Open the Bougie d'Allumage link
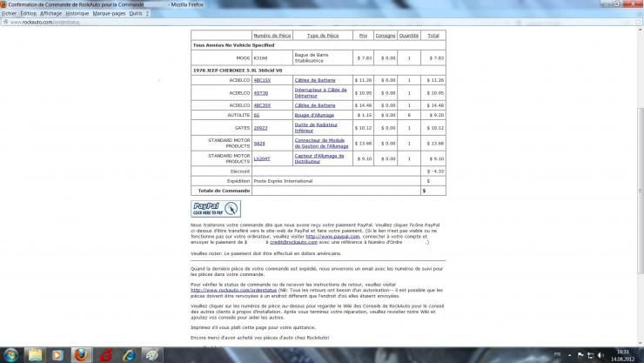The image size is (644, 363). pos(314,116)
